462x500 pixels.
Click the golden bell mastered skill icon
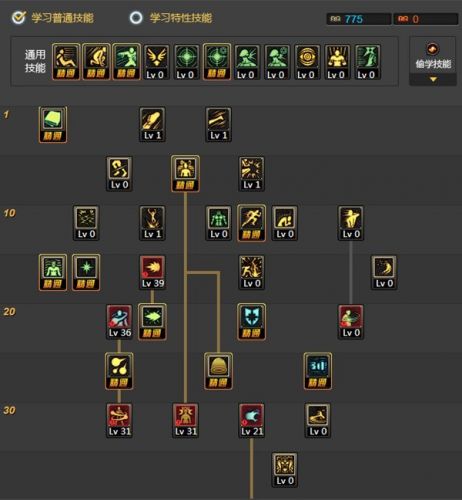coord(218,371)
